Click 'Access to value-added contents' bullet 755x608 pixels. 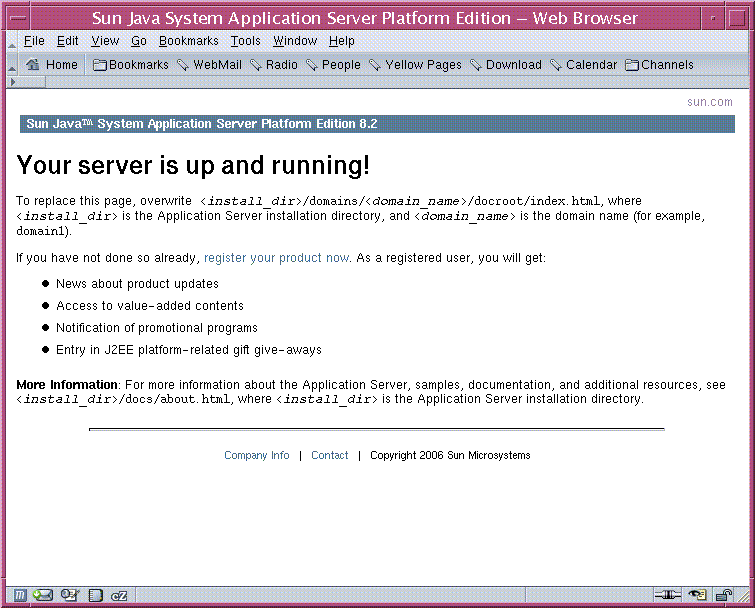click(150, 306)
